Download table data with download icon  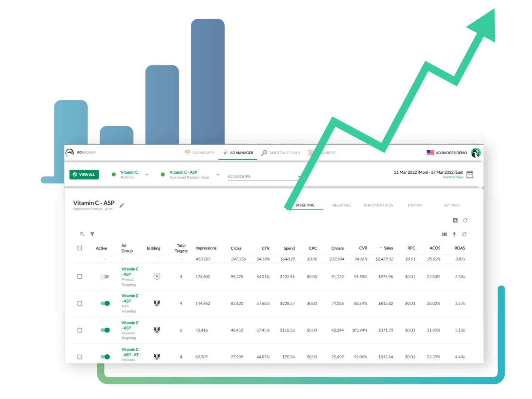click(454, 234)
